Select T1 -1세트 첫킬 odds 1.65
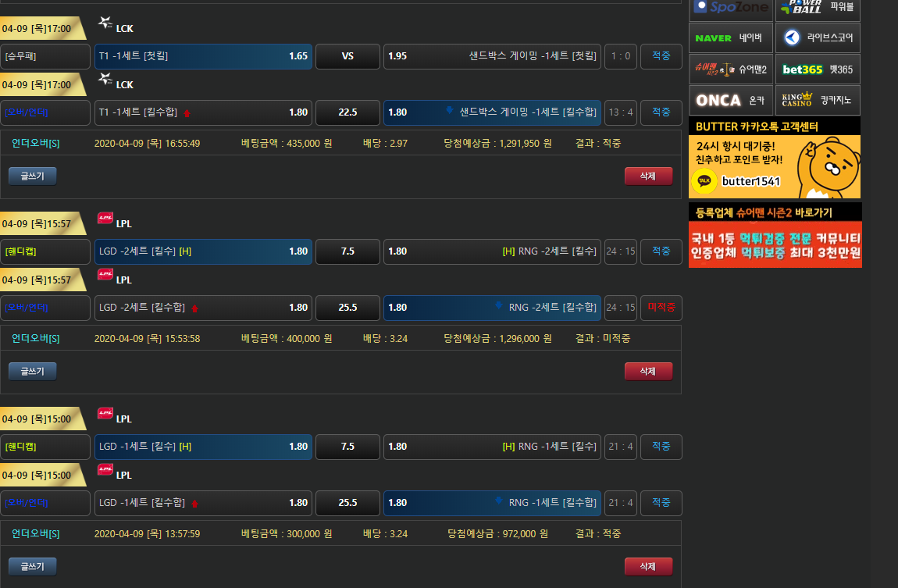The height and width of the screenshot is (588, 898). click(x=203, y=56)
